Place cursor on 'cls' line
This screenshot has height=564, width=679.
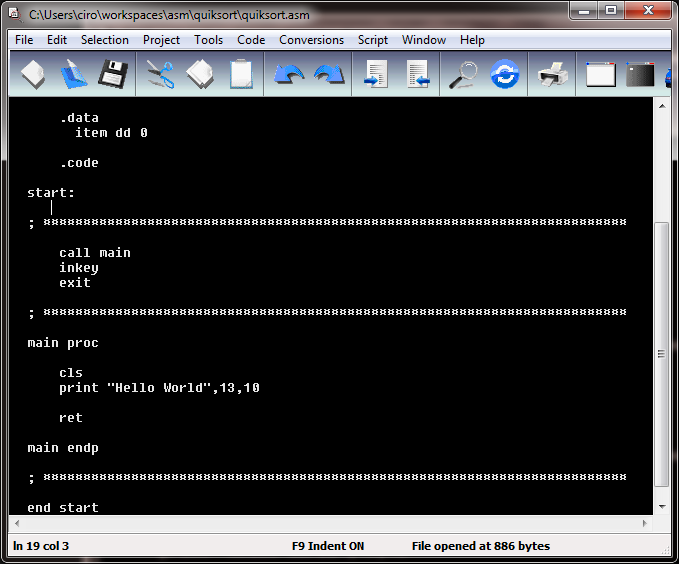click(x=71, y=373)
